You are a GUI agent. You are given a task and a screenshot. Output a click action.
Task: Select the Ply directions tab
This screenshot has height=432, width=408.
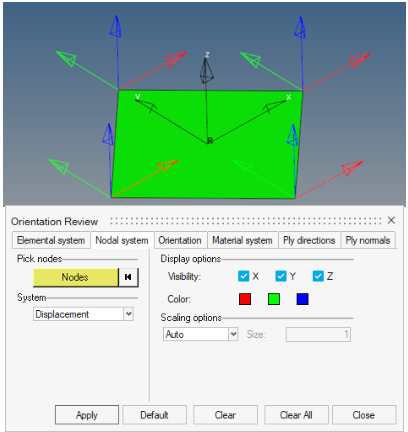click(x=309, y=240)
